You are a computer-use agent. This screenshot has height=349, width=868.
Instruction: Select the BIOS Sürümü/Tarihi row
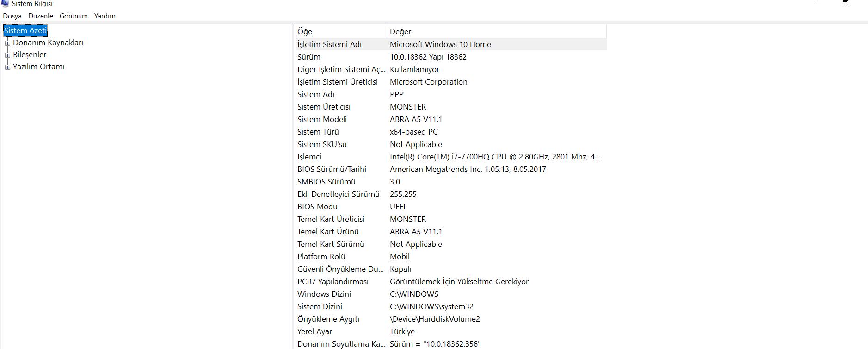(x=450, y=169)
